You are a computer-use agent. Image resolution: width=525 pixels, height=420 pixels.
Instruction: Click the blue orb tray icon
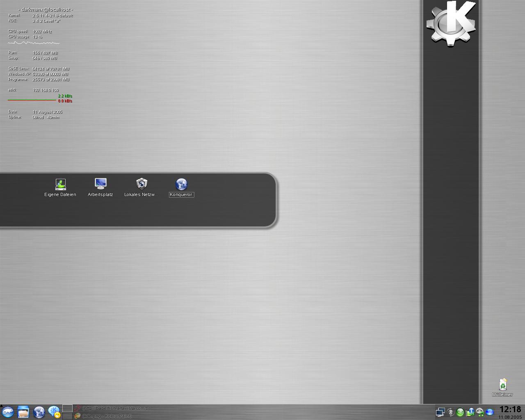coord(490,412)
